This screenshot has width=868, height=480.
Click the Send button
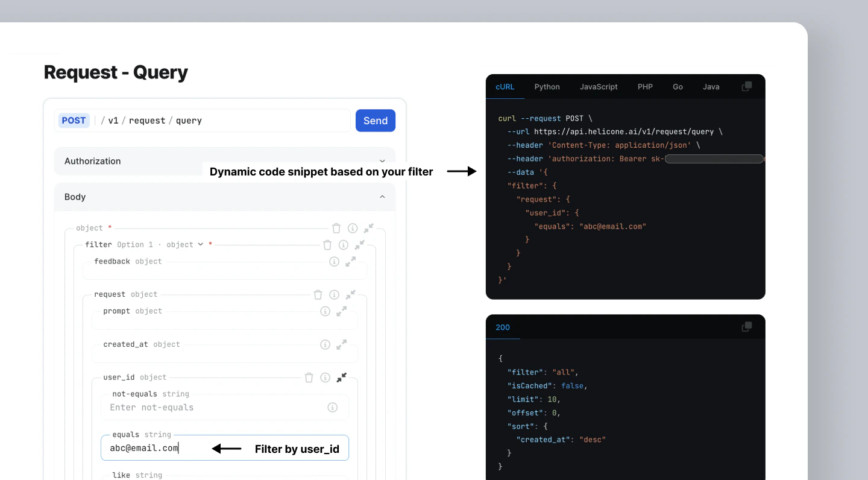click(x=375, y=120)
